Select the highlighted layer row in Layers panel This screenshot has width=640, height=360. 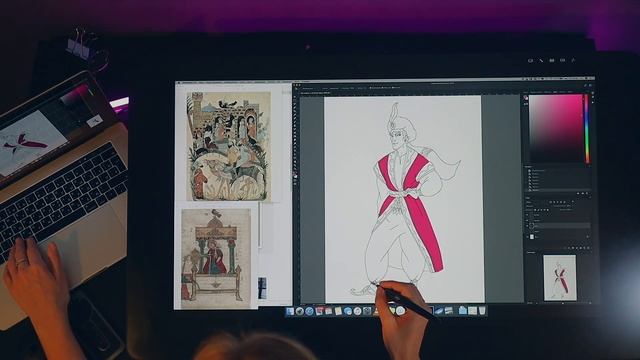tap(559, 225)
